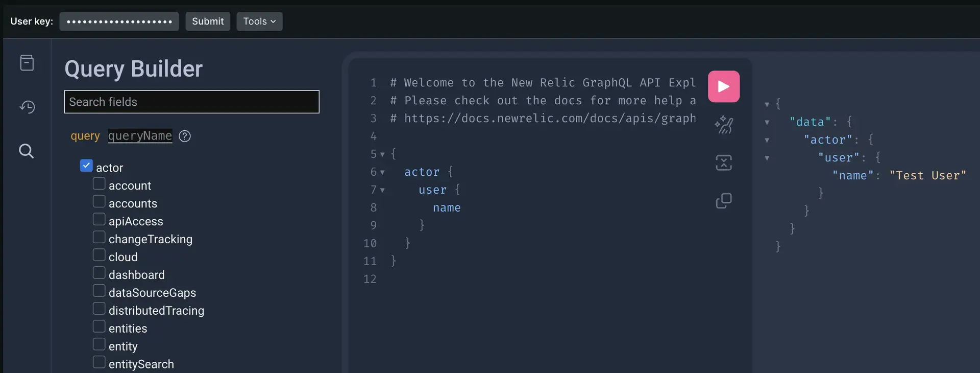Click the queryName help question mark icon
This screenshot has height=373, width=980.
[x=185, y=136]
